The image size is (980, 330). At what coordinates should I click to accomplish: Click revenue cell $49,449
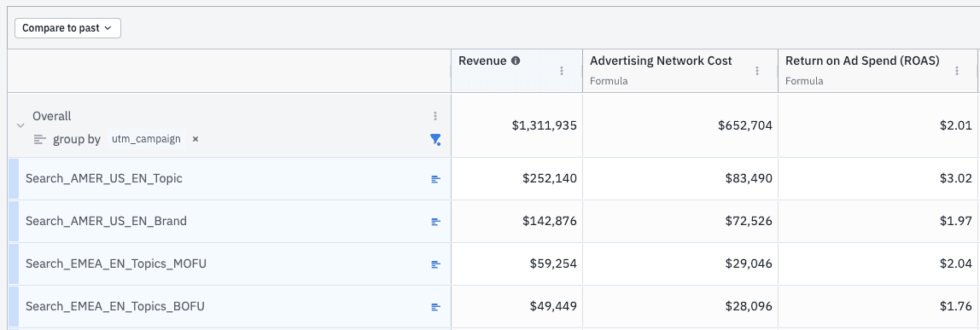(x=552, y=306)
